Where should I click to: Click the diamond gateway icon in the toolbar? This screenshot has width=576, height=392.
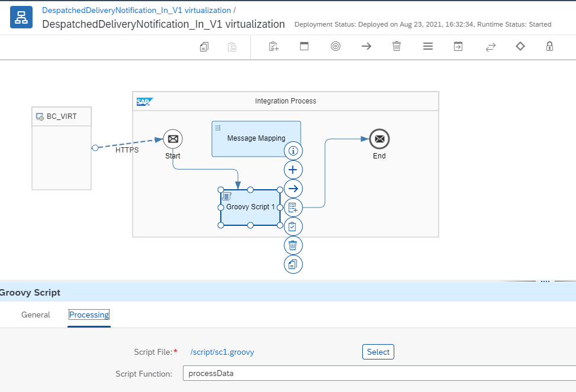(x=520, y=46)
